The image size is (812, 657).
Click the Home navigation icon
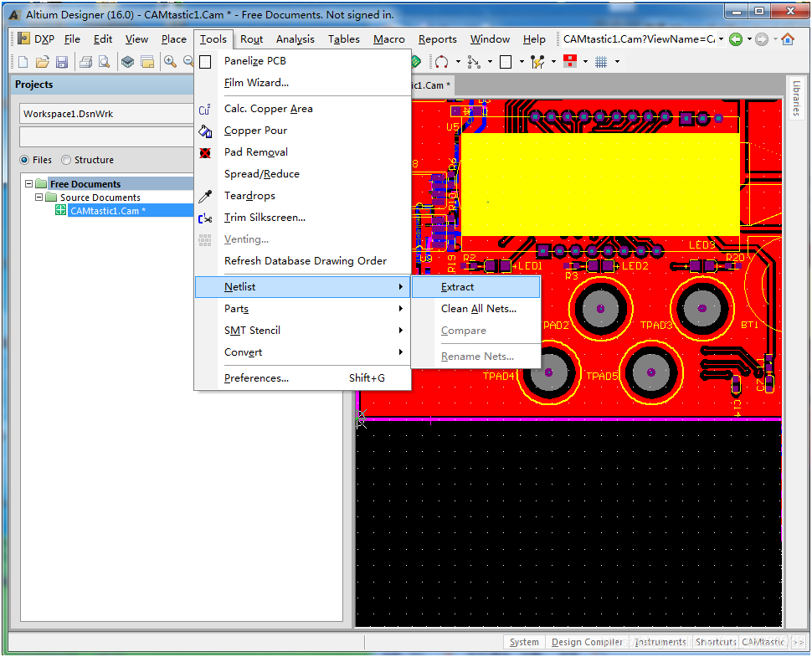(787, 39)
